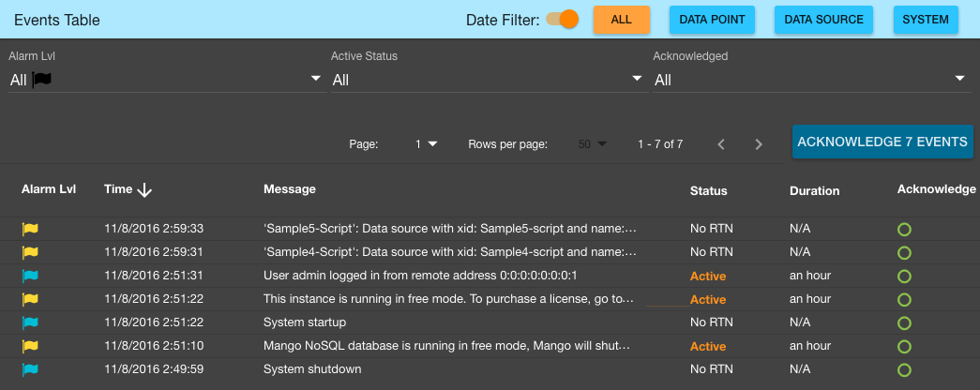Click 'This instance is running in free mode' message

coord(450,299)
